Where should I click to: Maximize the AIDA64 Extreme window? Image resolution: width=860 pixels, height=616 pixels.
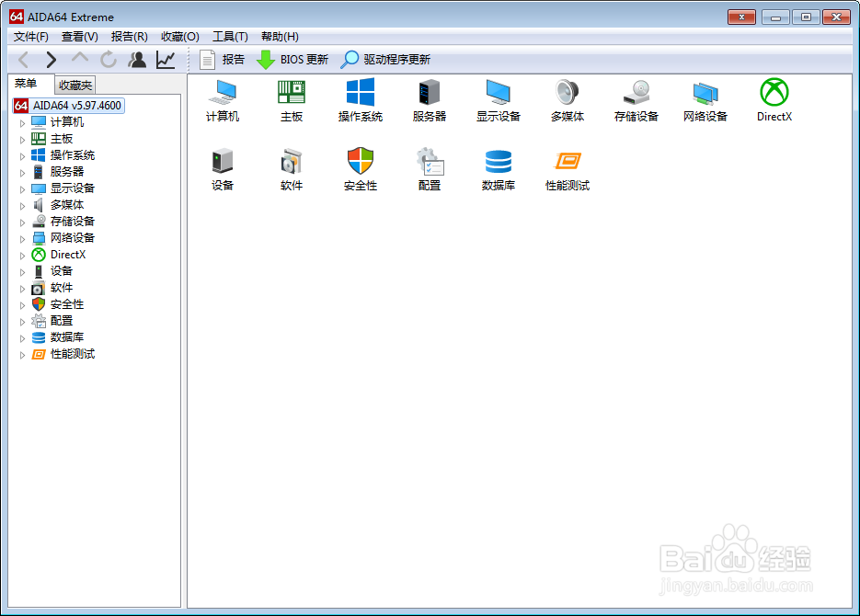pyautogui.click(x=806, y=17)
